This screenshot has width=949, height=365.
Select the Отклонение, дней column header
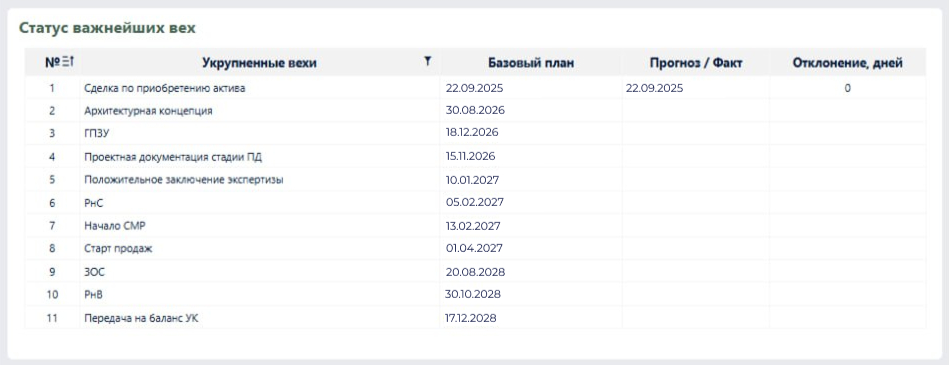coord(847,63)
